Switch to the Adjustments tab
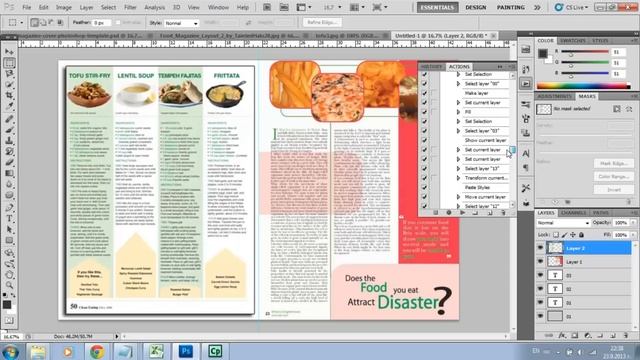Image resolution: width=640 pixels, height=360 pixels. pos(555,96)
